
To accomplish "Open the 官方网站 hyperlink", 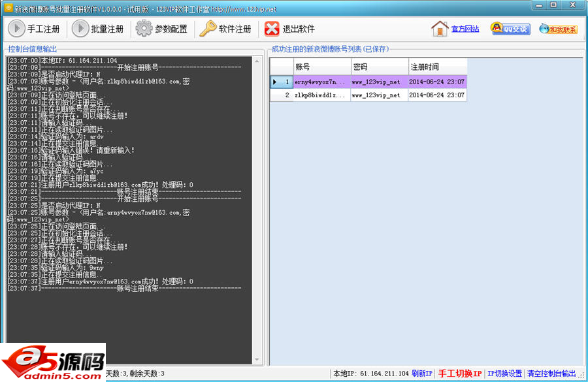I will point(465,29).
